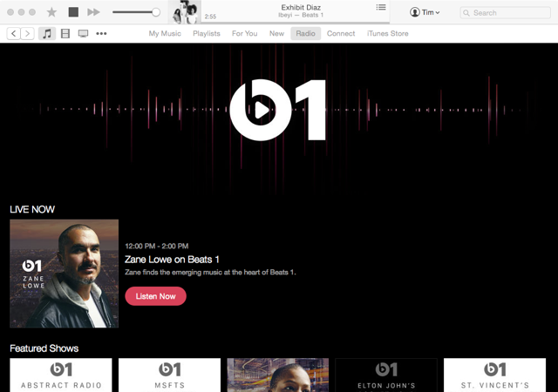
Task: Click the 12:00 PM - 2:00 PM showtime
Action: (x=157, y=247)
